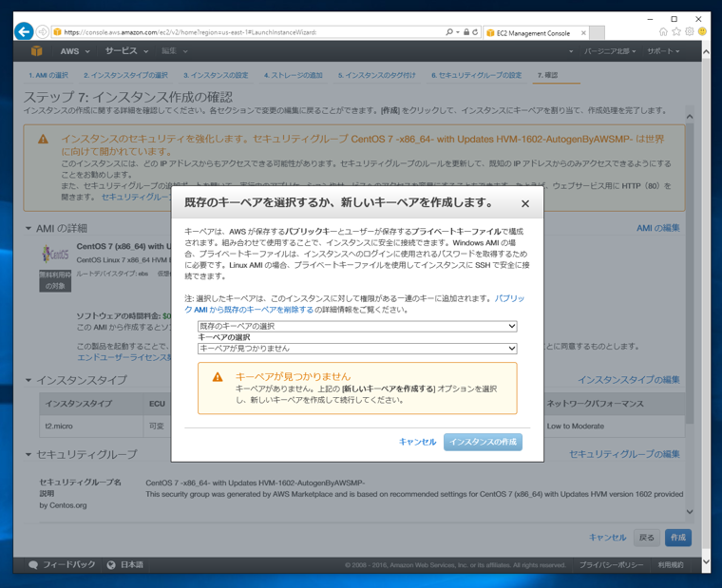The image size is (722, 588).
Task: Click the CentOS logo thumbnail
Action: click(x=55, y=255)
